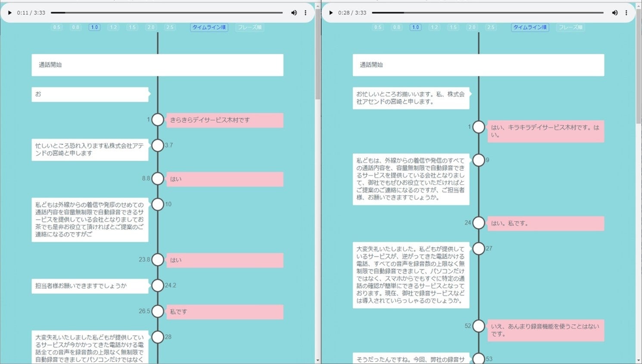642x364 pixels.
Task: Select フレーズ順 tab in left panel
Action: pyautogui.click(x=250, y=27)
